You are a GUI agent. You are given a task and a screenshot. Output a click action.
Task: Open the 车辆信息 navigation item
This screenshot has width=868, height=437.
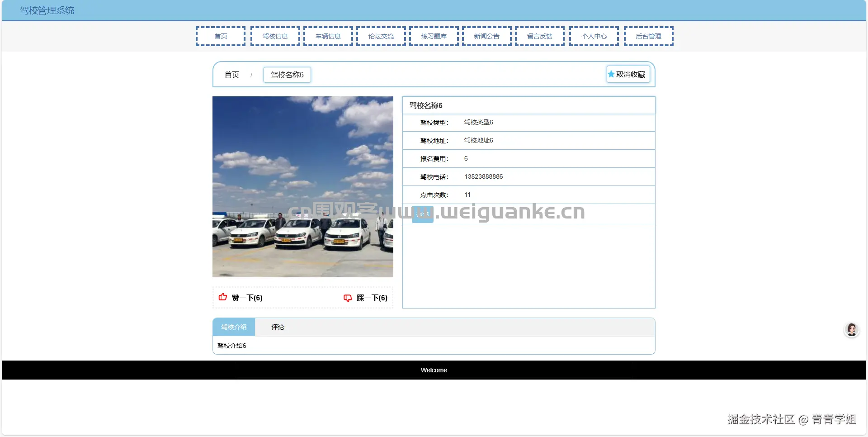point(328,36)
